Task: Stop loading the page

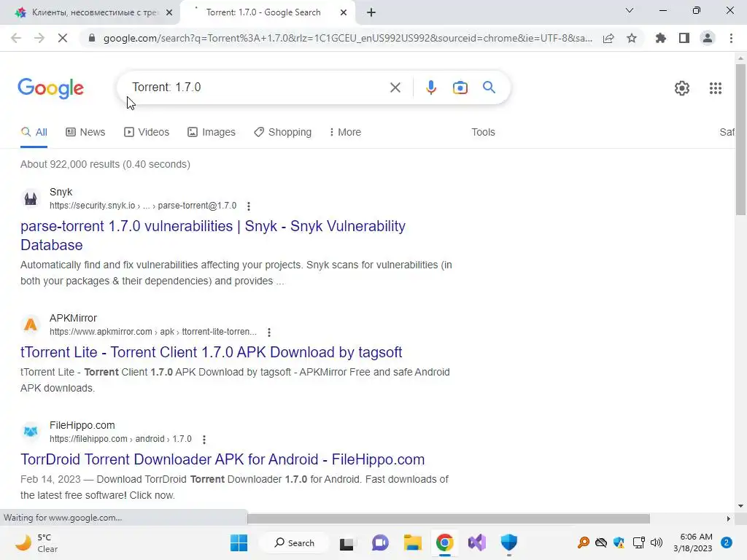Action: tap(63, 38)
